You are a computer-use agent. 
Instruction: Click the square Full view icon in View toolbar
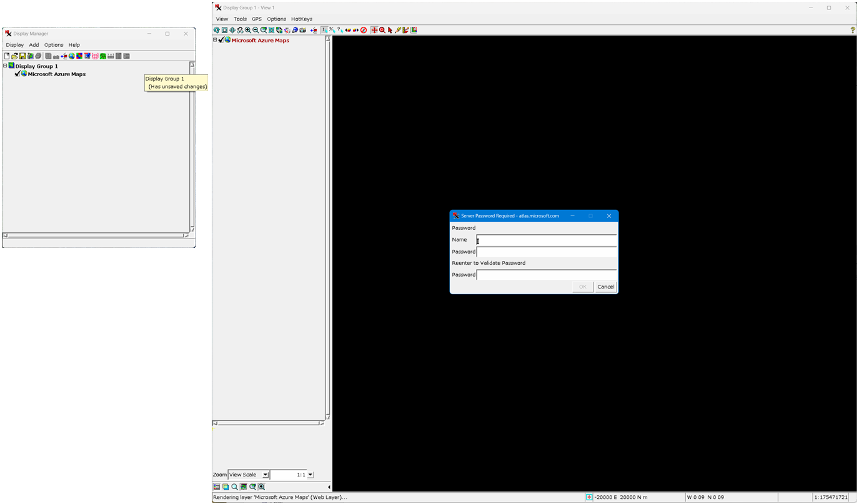coord(224,30)
